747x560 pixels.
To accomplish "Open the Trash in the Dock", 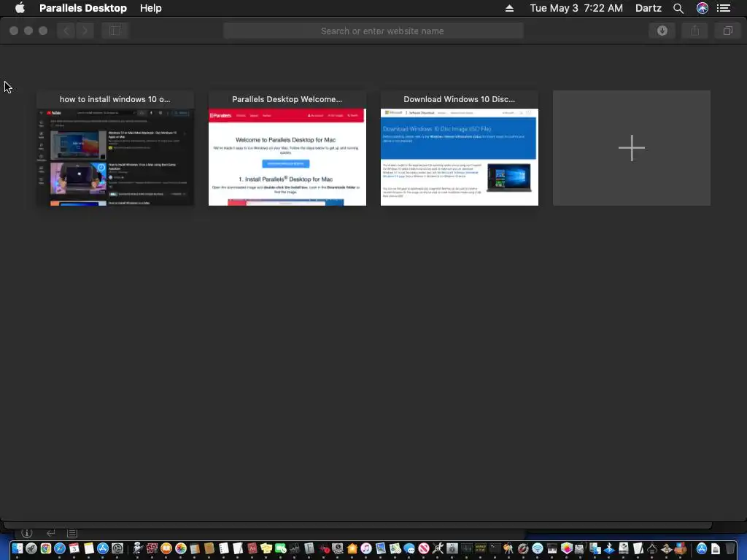I will coord(729,548).
